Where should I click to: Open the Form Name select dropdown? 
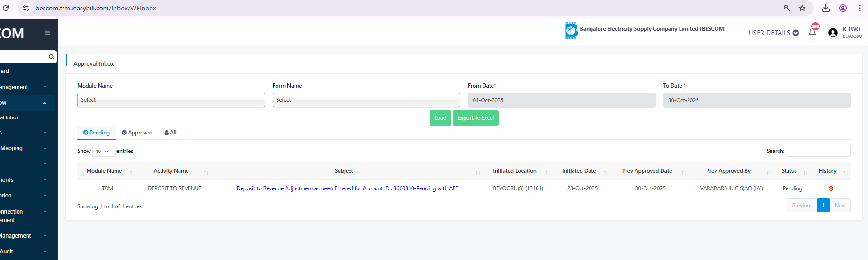pyautogui.click(x=366, y=100)
